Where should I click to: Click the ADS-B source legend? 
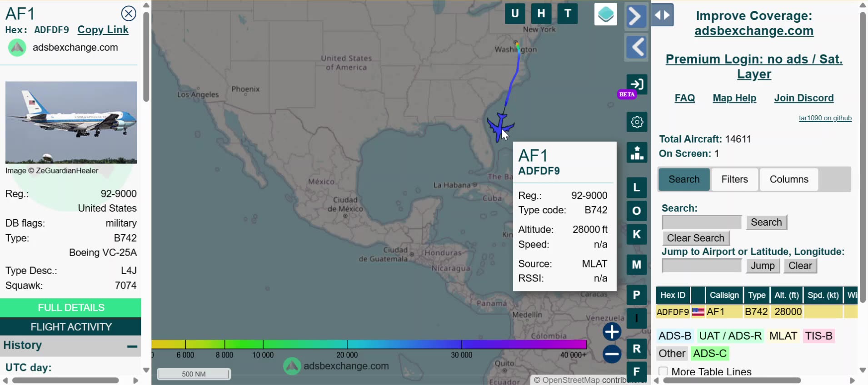pos(675,336)
